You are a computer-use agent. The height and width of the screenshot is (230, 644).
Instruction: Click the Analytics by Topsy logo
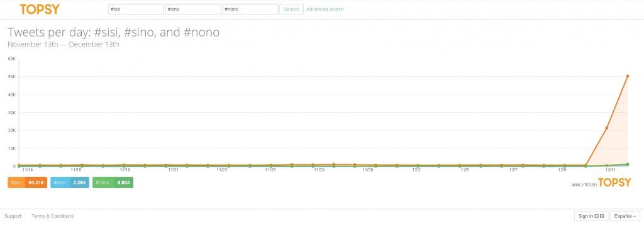coord(601,183)
